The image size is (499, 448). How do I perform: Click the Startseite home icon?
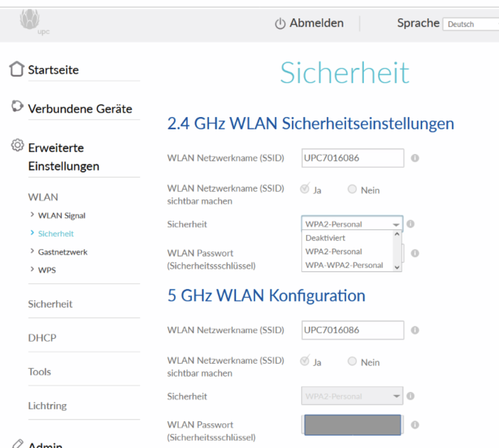point(17,70)
